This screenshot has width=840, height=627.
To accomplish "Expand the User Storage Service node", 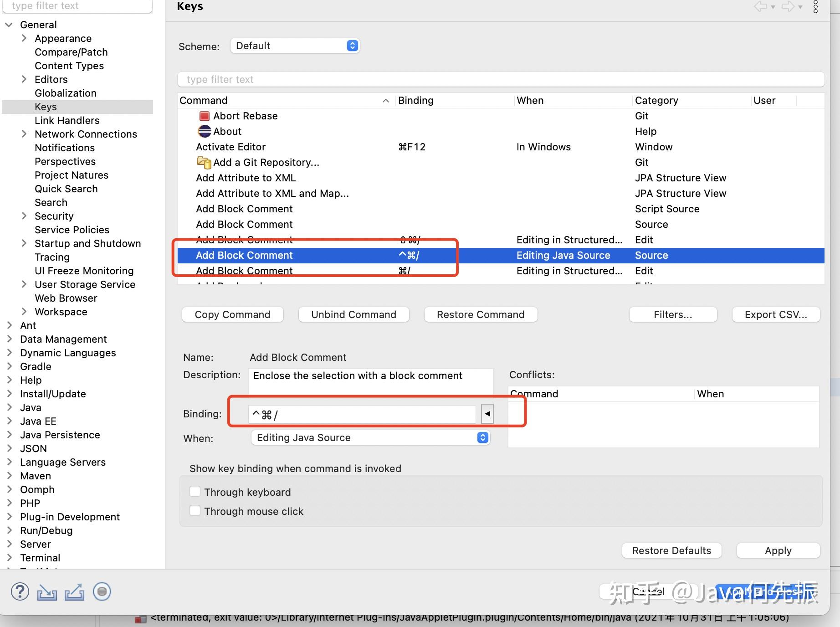I will coord(24,284).
